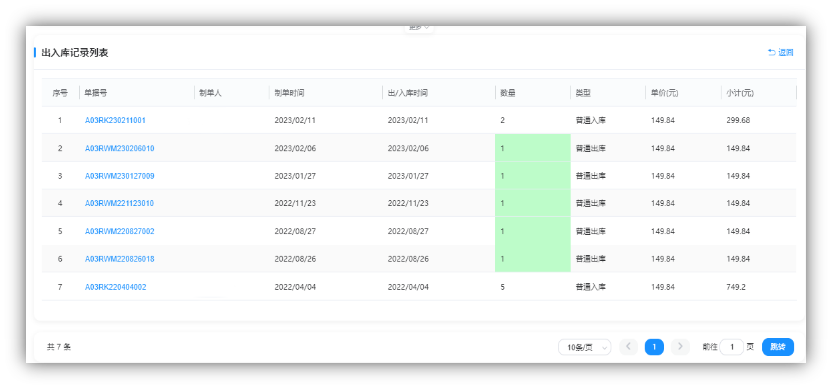Click the 制单时间 column header
The image size is (835, 391).
tap(289, 93)
